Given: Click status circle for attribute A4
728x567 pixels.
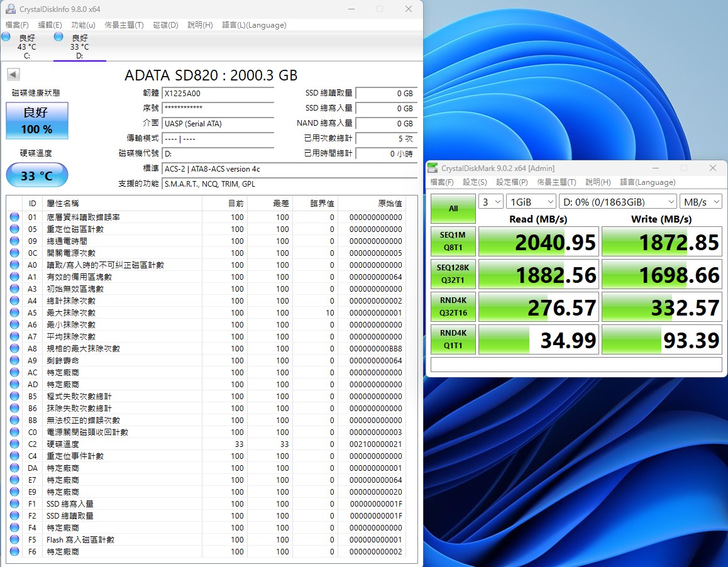Looking at the screenshot, I should (14, 301).
